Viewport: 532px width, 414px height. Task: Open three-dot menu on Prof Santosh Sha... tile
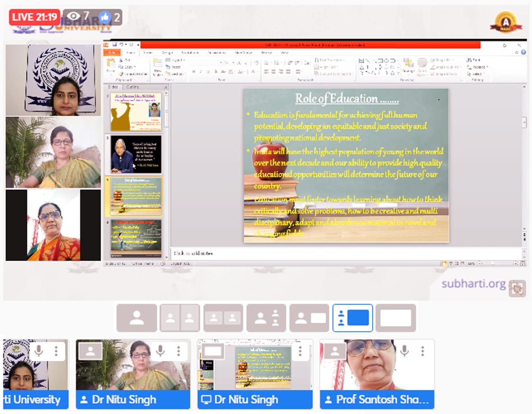click(423, 351)
